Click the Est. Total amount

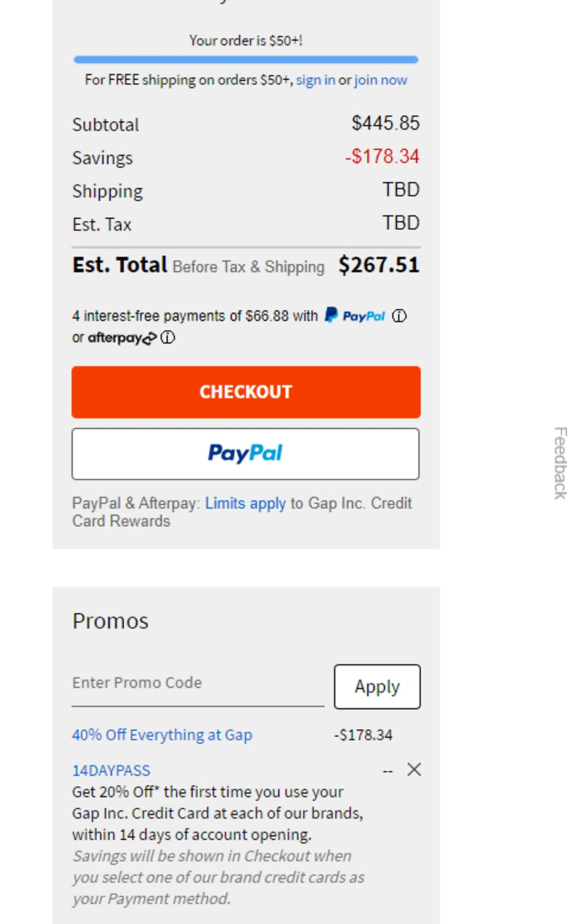coord(379,265)
